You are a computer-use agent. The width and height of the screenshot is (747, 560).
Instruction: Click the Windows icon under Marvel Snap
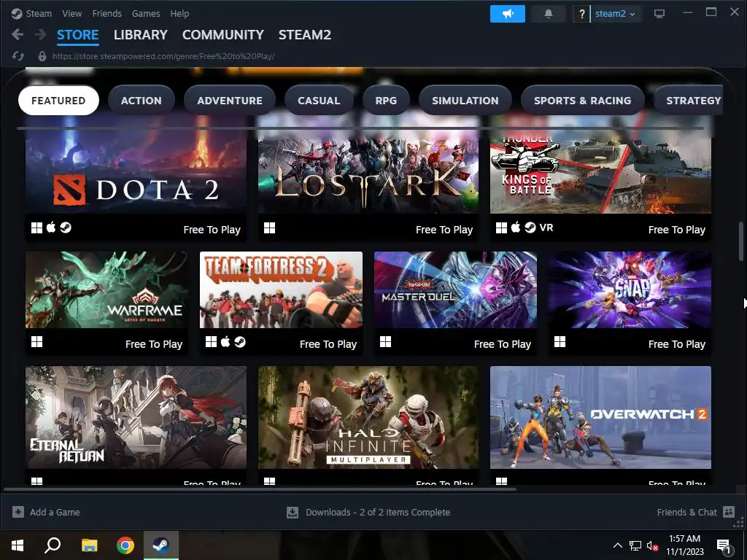(560, 342)
